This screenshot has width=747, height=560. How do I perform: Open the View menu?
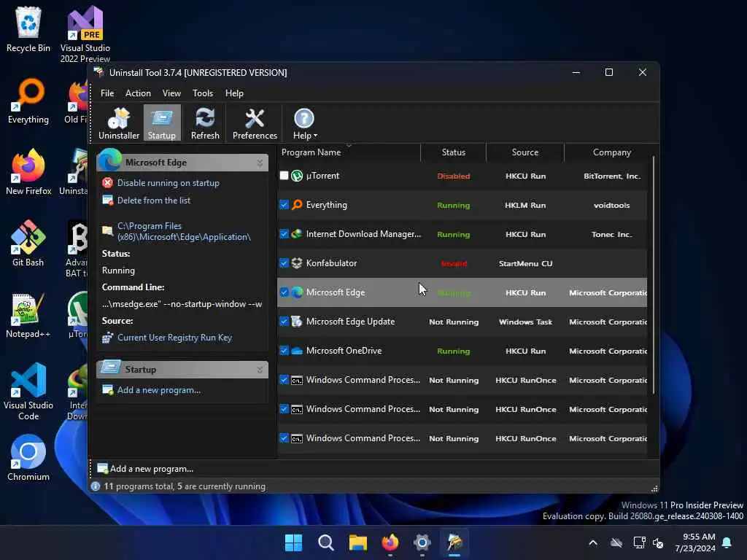point(171,93)
